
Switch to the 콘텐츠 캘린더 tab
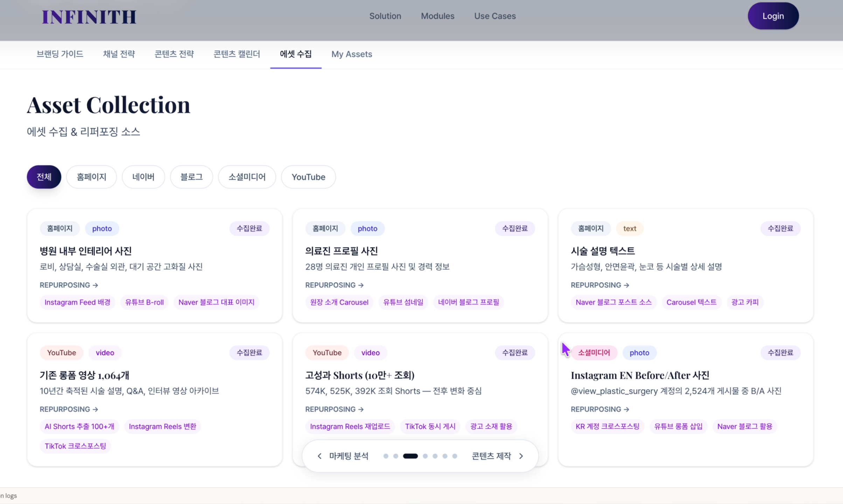(237, 54)
